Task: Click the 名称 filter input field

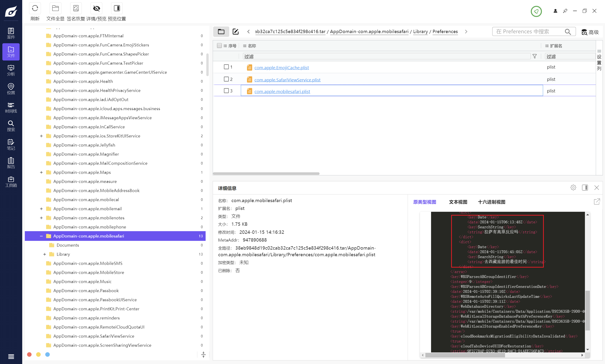Action: (386, 56)
